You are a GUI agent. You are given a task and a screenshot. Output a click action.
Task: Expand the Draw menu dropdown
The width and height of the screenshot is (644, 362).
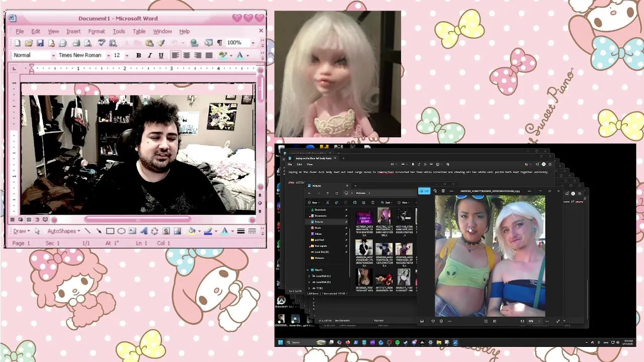[21, 231]
